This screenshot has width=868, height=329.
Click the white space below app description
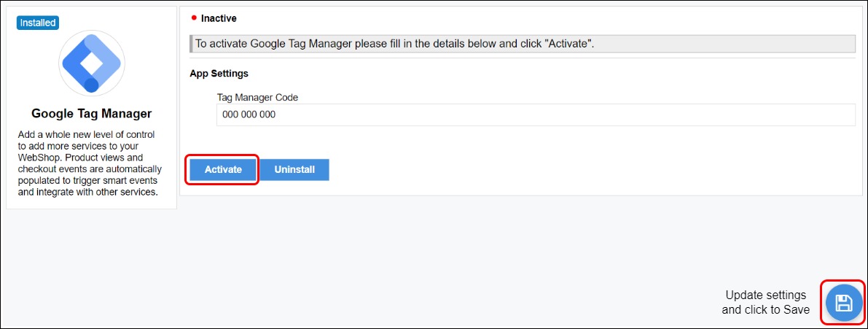click(91, 203)
